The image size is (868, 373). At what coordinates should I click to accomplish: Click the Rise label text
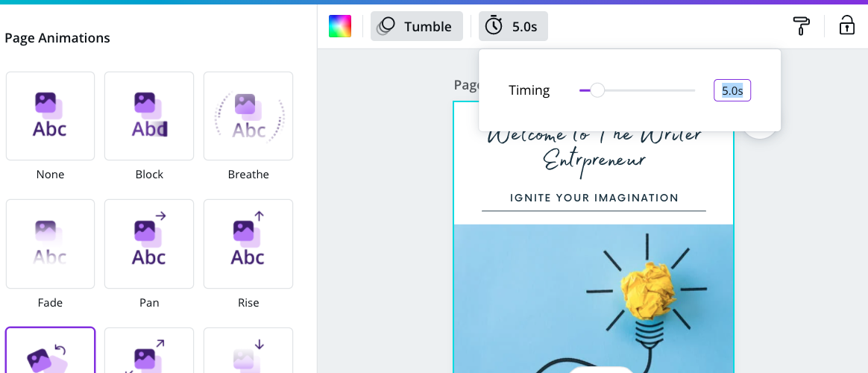[x=248, y=303]
